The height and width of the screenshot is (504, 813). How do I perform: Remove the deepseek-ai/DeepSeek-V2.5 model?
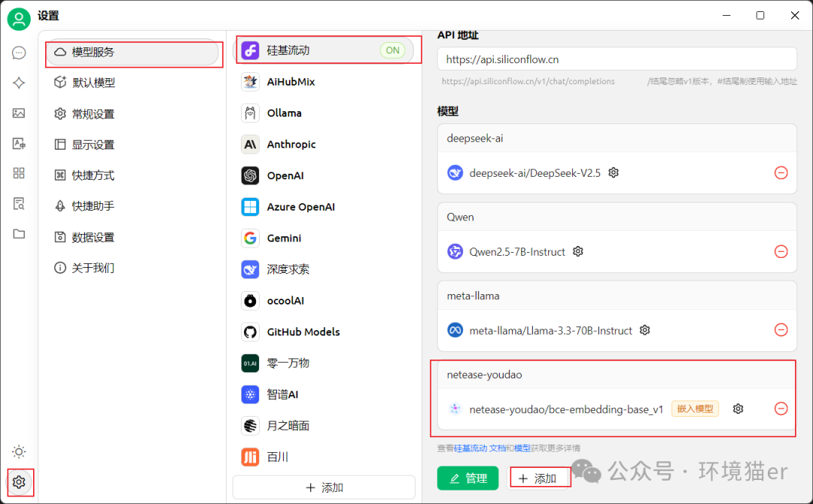click(x=781, y=172)
